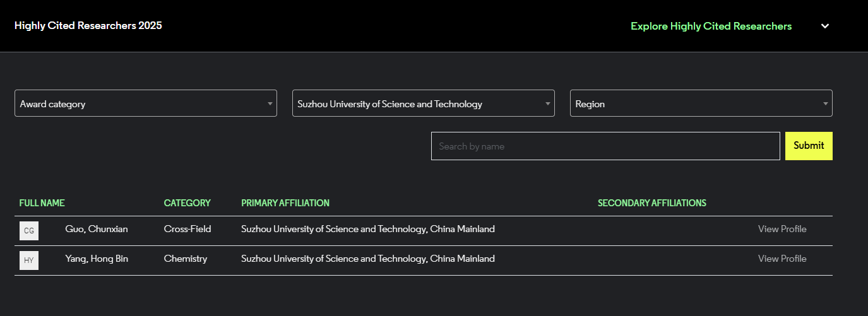This screenshot has width=868, height=316.
Task: Click the HY avatar icon for Yang, Hong Bin
Action: [29, 260]
